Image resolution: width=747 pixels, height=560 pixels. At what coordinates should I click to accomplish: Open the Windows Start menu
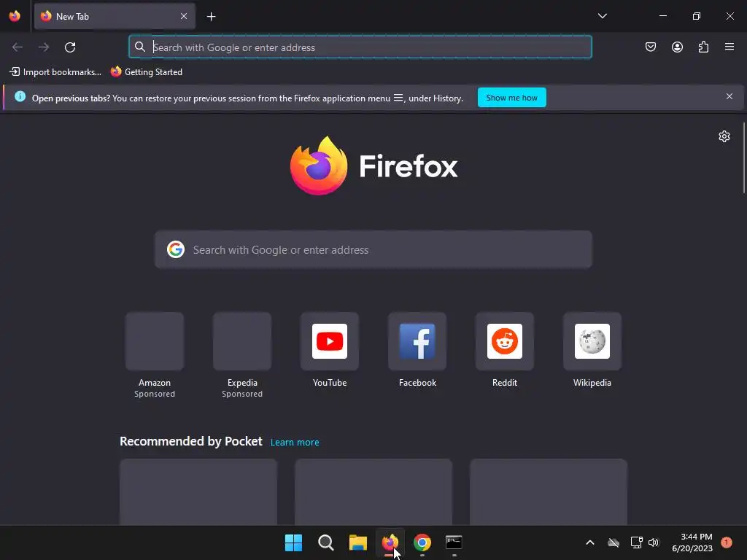(293, 542)
